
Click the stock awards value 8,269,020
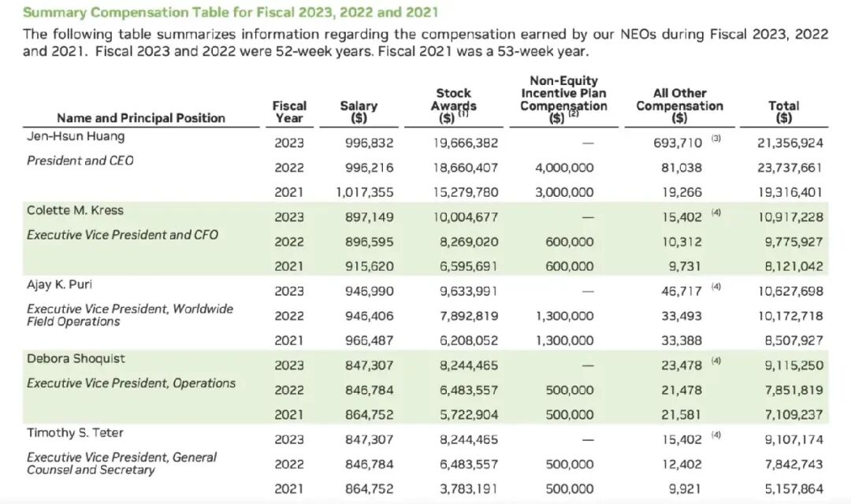click(469, 242)
